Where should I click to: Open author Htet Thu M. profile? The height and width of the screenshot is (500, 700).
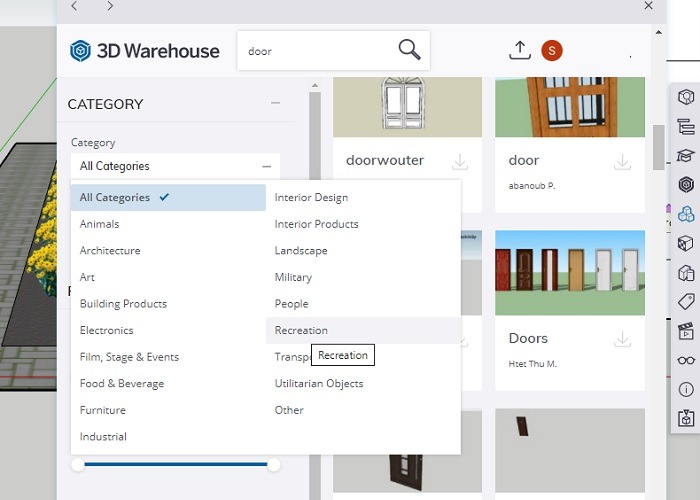533,364
